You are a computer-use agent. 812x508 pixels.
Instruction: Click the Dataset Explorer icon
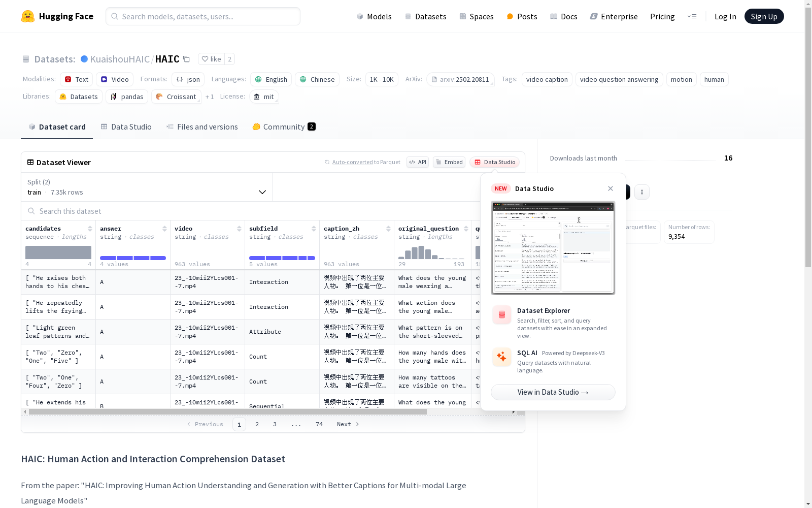click(501, 315)
